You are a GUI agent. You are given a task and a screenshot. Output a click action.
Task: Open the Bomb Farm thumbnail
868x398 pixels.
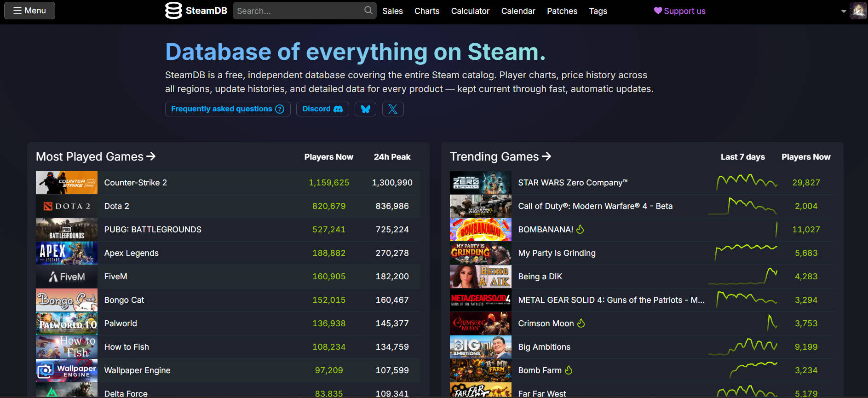481,370
